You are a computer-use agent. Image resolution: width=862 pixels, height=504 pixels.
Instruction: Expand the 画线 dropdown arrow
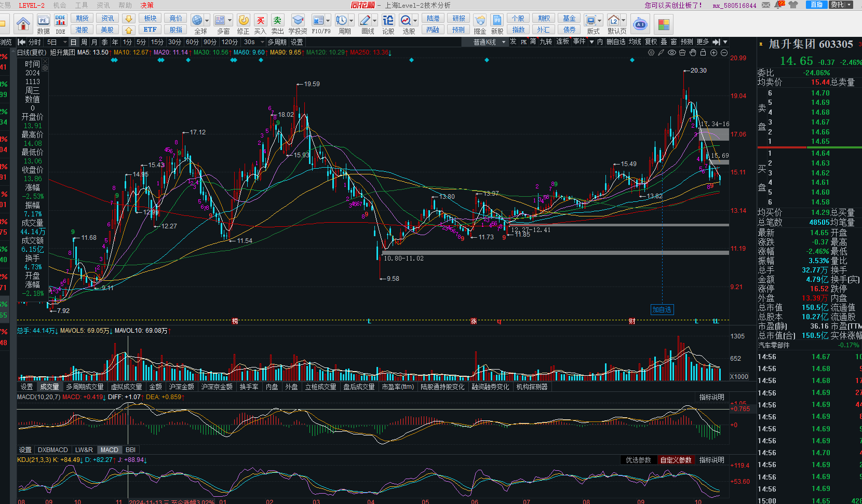click(x=375, y=21)
